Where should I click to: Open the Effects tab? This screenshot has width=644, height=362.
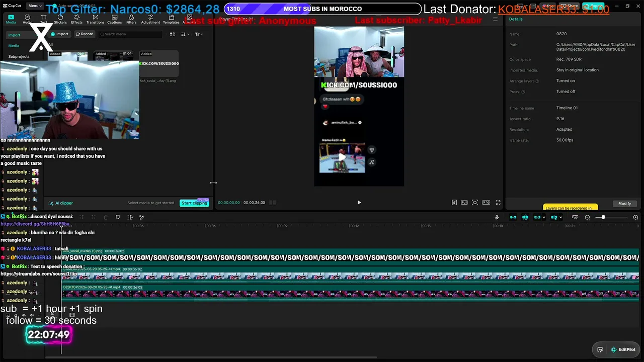coord(77,19)
